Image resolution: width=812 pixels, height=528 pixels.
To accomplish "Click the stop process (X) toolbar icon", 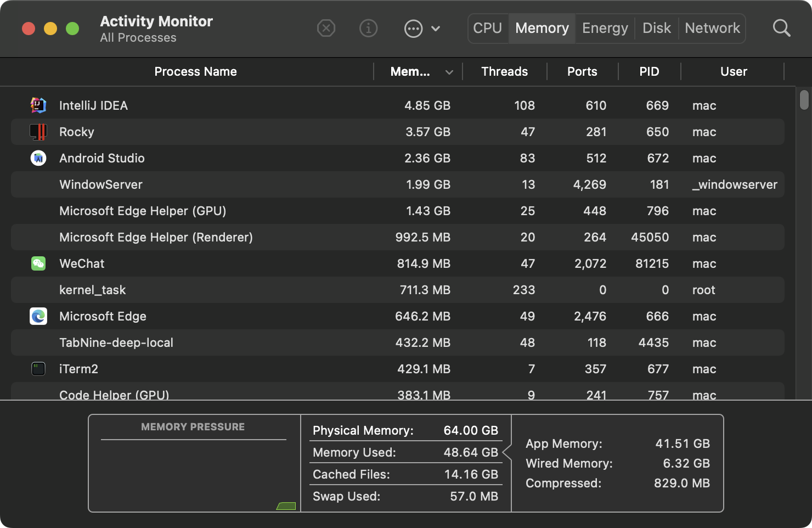I will [326, 28].
